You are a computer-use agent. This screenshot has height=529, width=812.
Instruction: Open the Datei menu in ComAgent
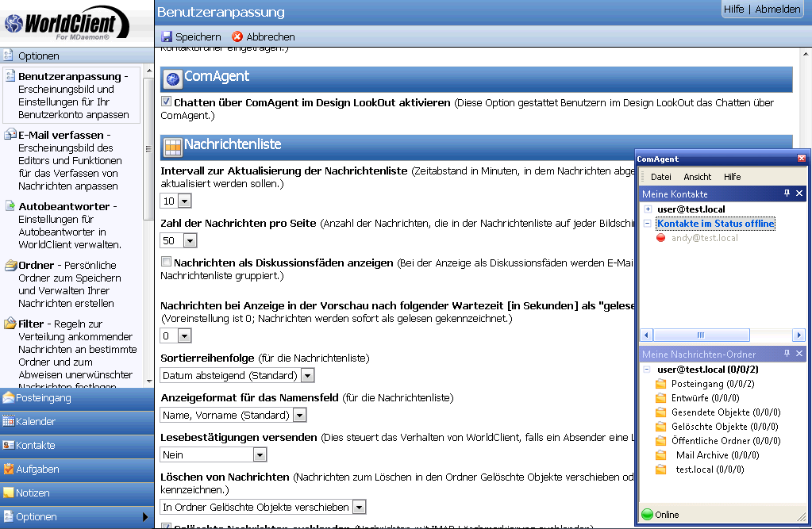(x=660, y=177)
